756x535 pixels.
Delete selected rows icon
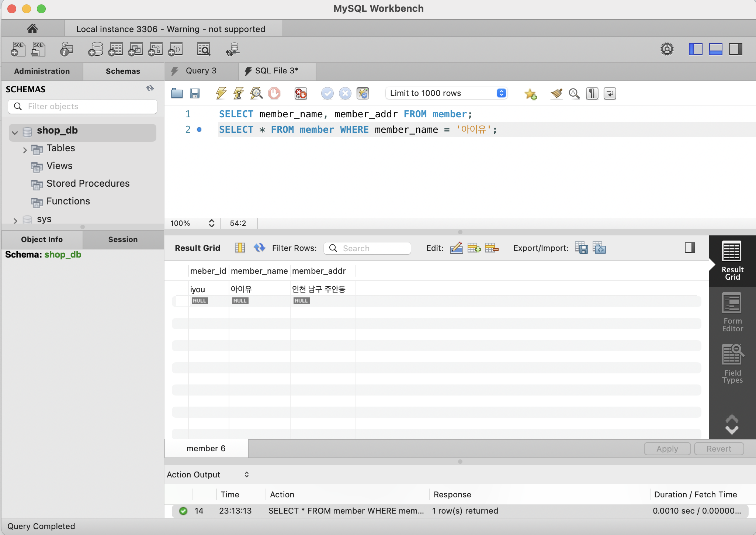click(x=492, y=248)
